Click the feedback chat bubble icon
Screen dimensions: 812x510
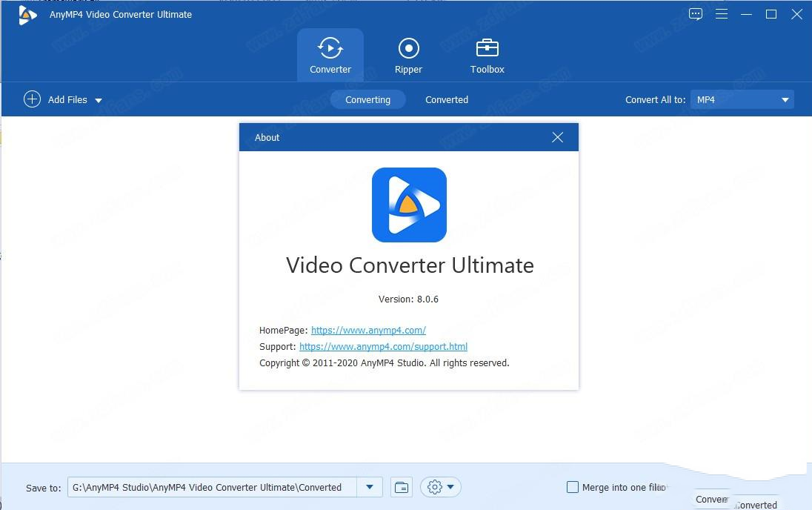696,14
